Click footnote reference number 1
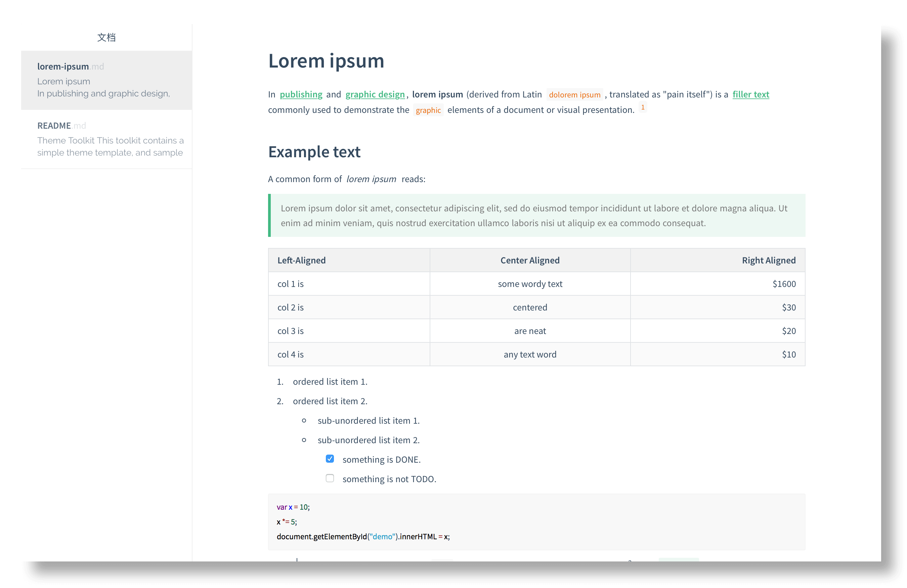907x588 pixels. point(643,108)
